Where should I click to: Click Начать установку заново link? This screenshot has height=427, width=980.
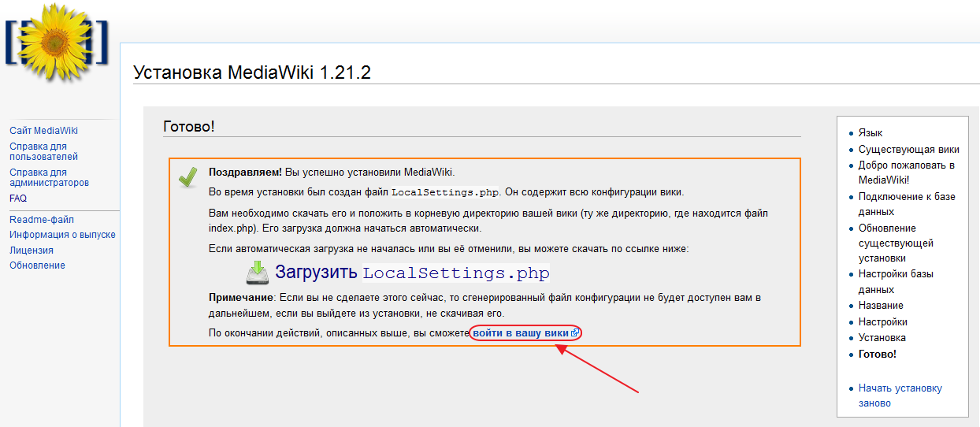point(900,395)
